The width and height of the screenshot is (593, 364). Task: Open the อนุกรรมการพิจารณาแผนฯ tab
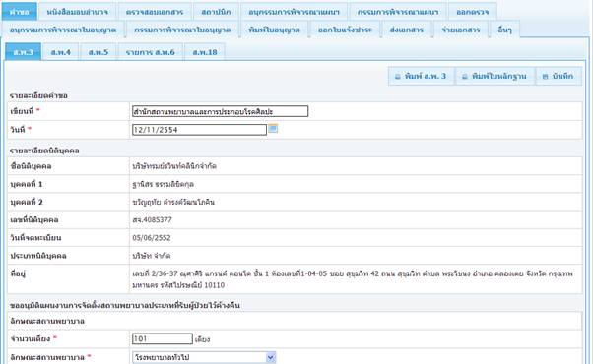pos(294,12)
